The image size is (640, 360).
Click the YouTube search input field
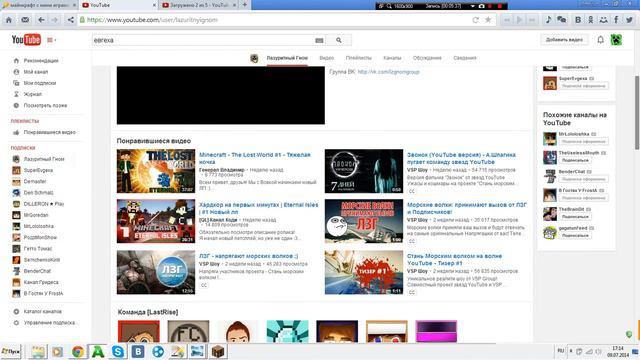point(203,40)
